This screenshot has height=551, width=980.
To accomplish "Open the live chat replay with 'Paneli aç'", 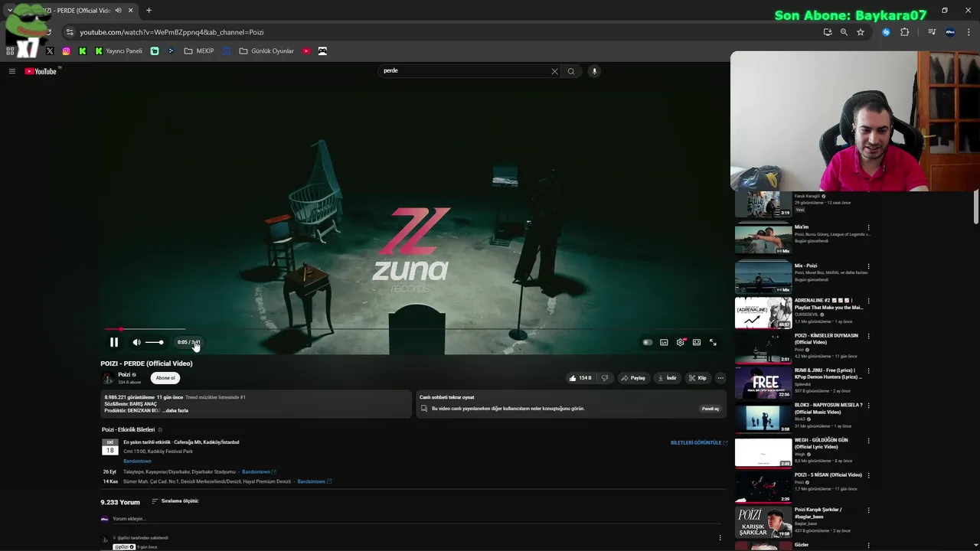I will [x=710, y=409].
